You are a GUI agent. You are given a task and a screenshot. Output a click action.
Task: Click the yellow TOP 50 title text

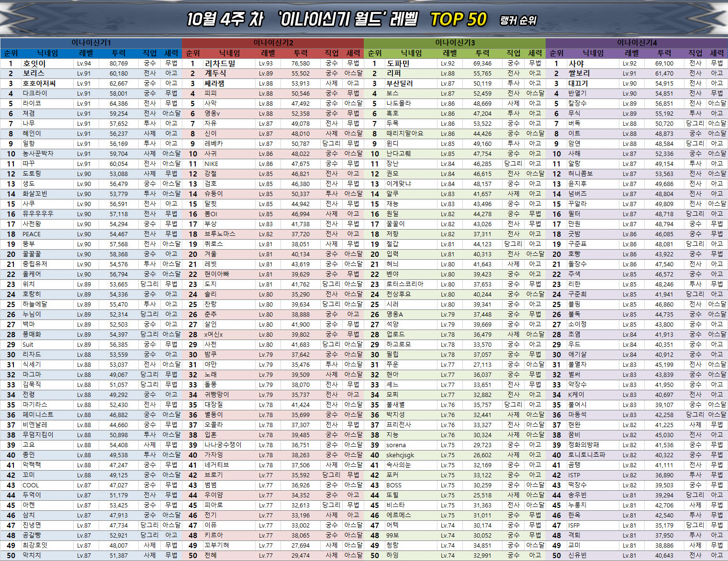(458, 19)
